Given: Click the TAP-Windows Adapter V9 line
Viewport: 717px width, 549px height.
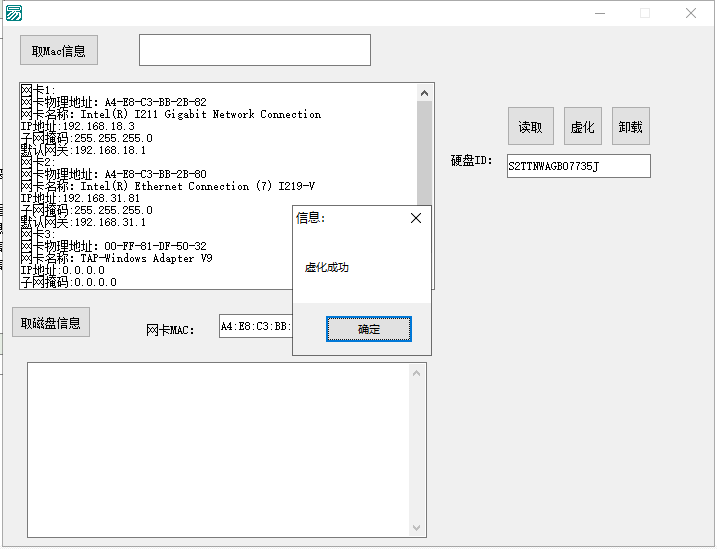Looking at the screenshot, I should (x=117, y=258).
